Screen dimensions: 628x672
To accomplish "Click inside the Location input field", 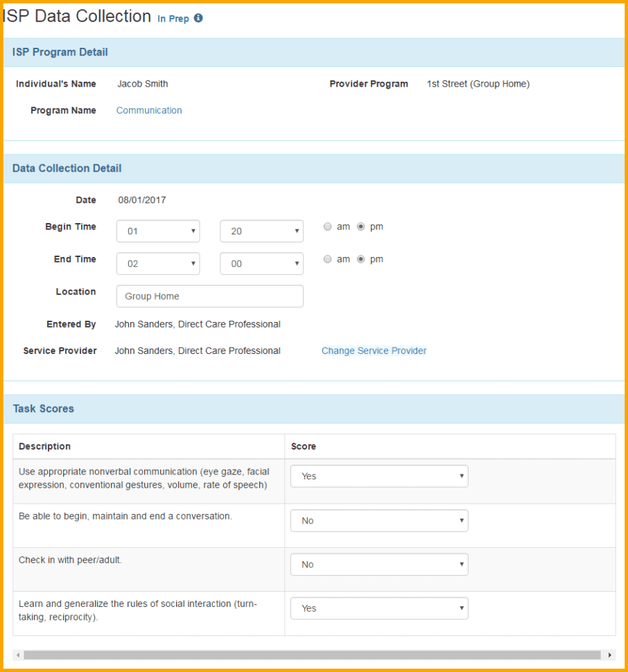I will 209,296.
